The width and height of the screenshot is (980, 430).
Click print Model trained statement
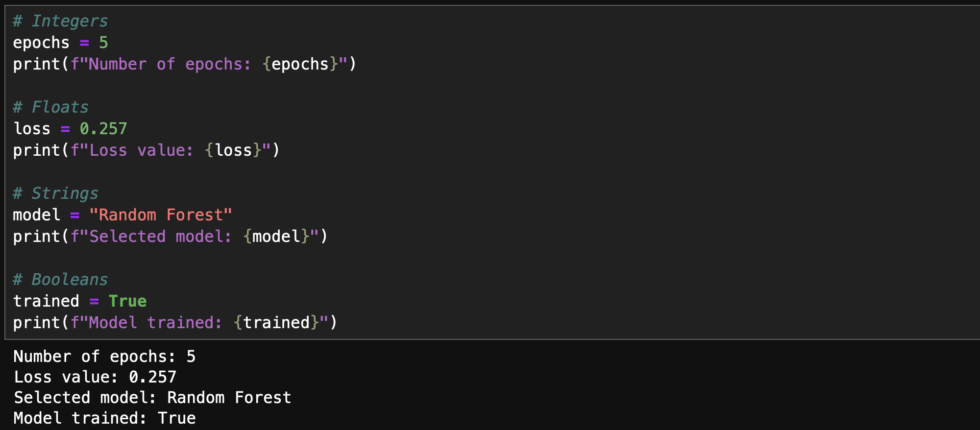tap(175, 323)
